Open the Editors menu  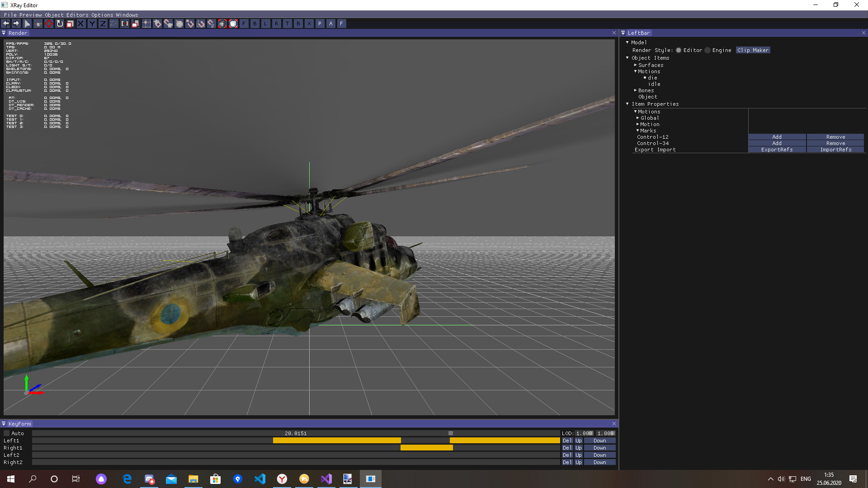[x=77, y=15]
